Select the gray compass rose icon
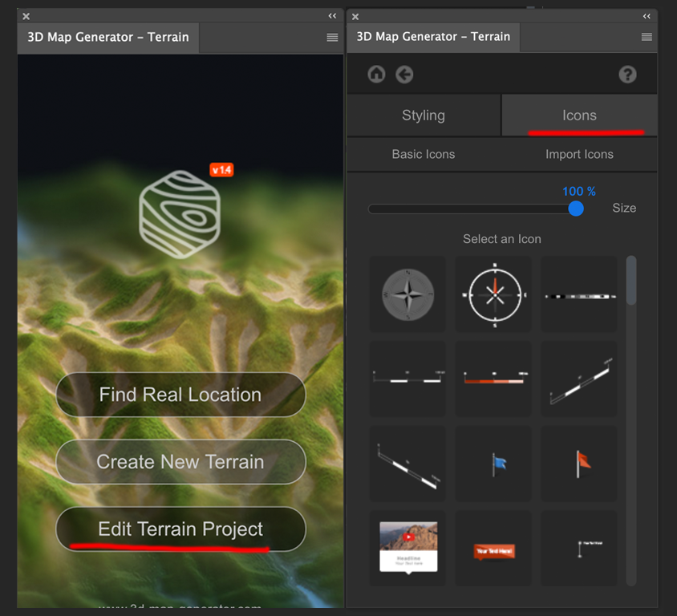677x616 pixels. pos(407,294)
